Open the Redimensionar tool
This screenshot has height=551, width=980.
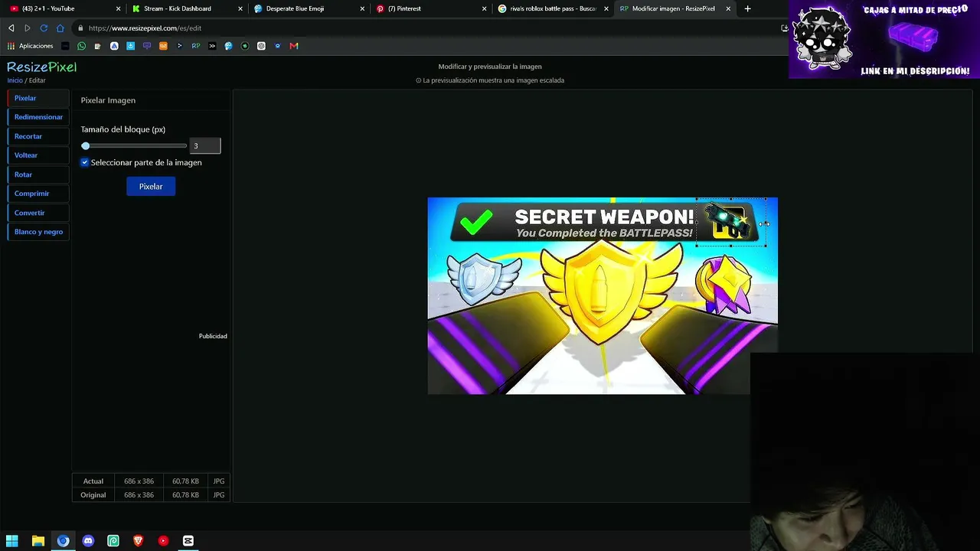click(x=38, y=117)
